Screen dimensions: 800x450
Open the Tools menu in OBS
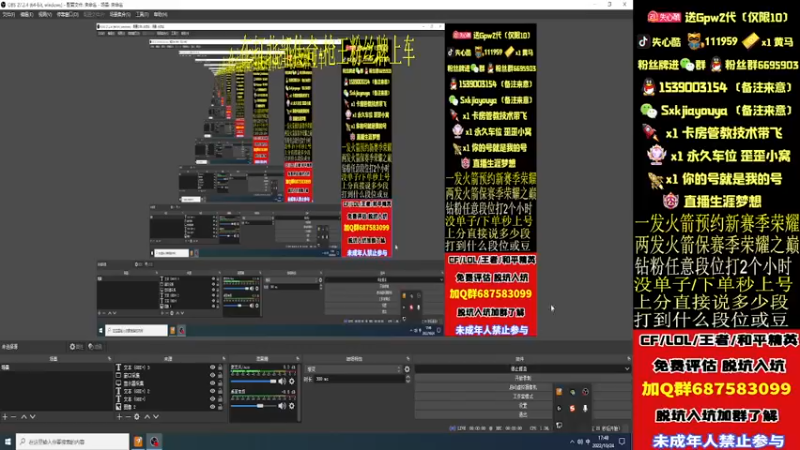142,15
